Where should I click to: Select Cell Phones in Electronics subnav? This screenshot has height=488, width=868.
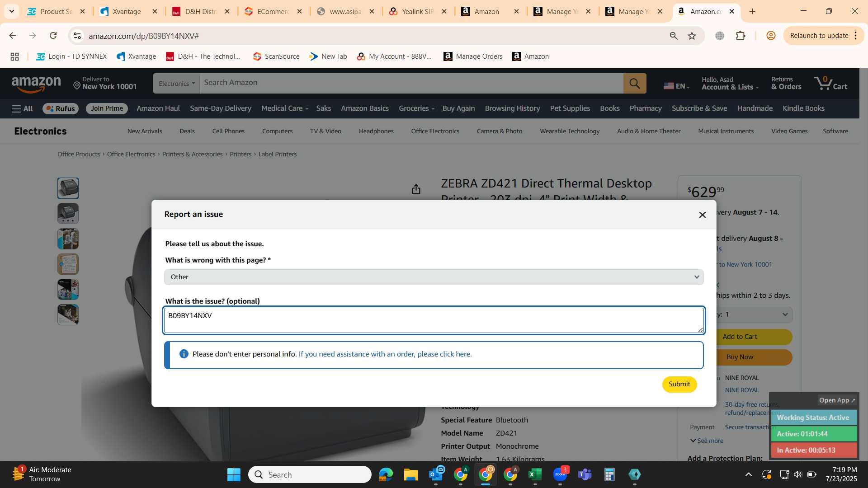coord(228,131)
